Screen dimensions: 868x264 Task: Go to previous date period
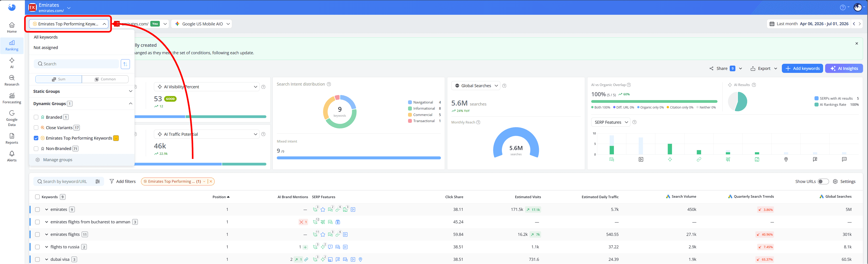click(x=854, y=24)
